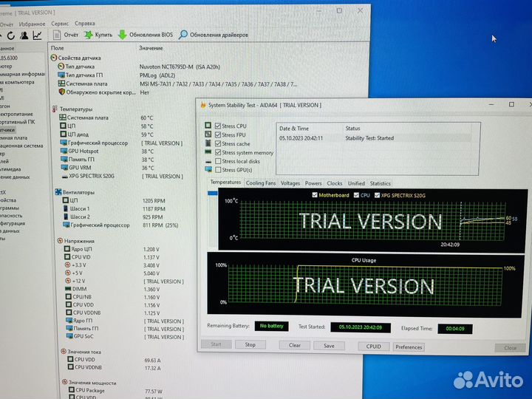The height and width of the screenshot is (399, 532).
Task: Open the Избранное menu
Action: (x=32, y=24)
